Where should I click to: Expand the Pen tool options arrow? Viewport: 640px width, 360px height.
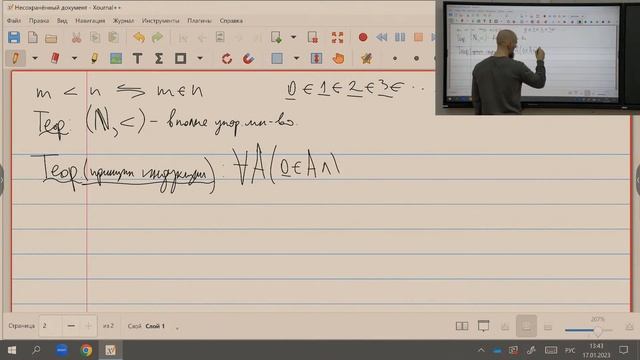click(x=35, y=58)
